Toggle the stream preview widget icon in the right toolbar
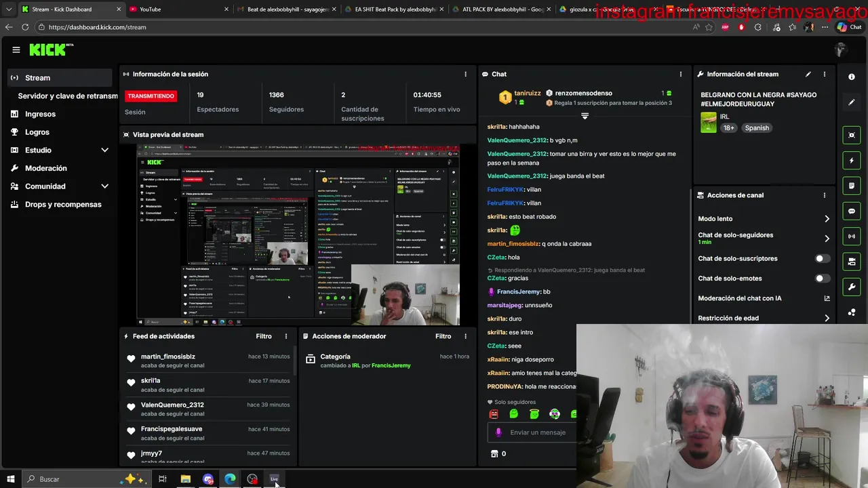 coord(852,135)
